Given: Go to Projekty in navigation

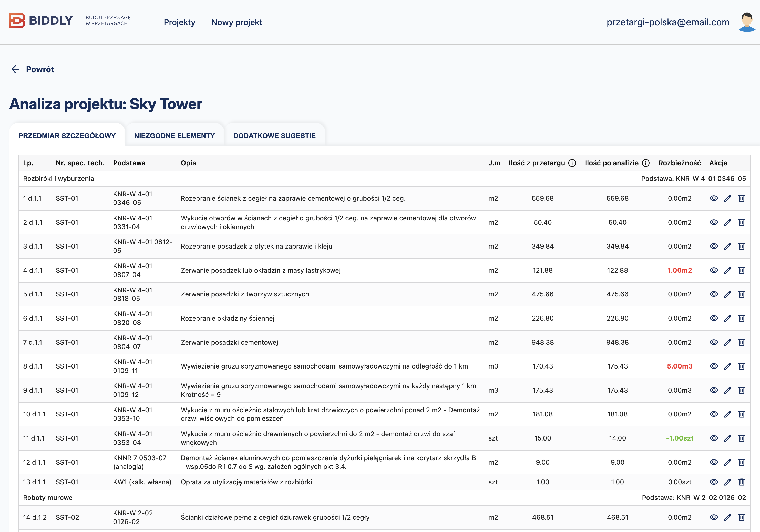Looking at the screenshot, I should [x=179, y=22].
